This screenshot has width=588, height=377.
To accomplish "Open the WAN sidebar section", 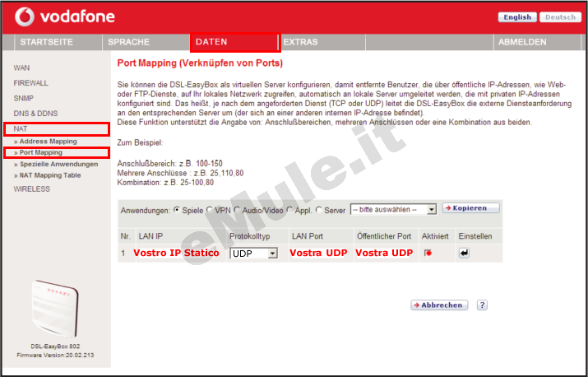I will pyautogui.click(x=21, y=68).
